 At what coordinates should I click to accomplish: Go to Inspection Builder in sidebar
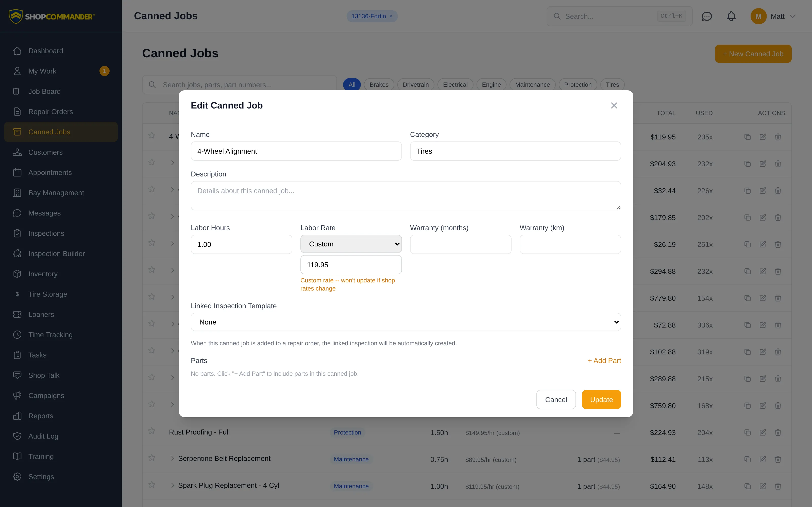(56, 253)
